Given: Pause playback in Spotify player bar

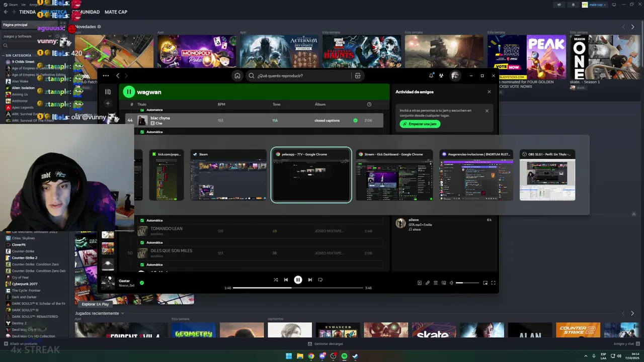Looking at the screenshot, I should click(x=298, y=280).
